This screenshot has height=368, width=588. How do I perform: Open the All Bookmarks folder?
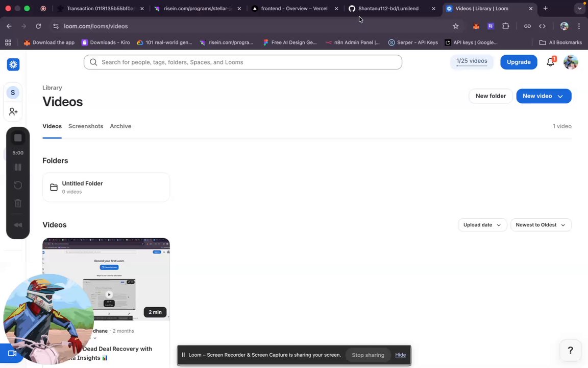click(x=560, y=42)
